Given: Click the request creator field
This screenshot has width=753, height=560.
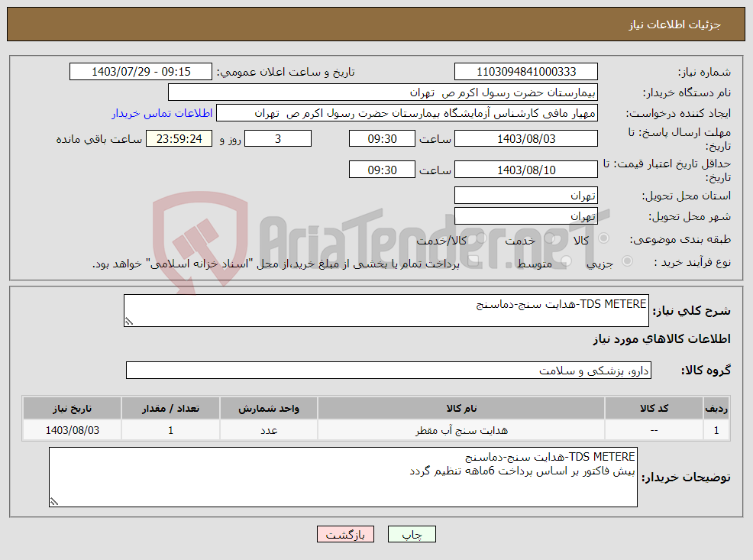Looking at the screenshot, I should point(407,113).
